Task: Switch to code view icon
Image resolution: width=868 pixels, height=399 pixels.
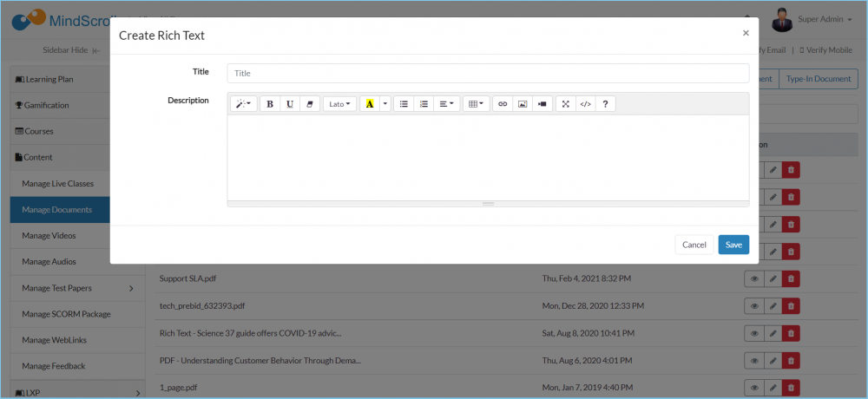Action: (586, 104)
